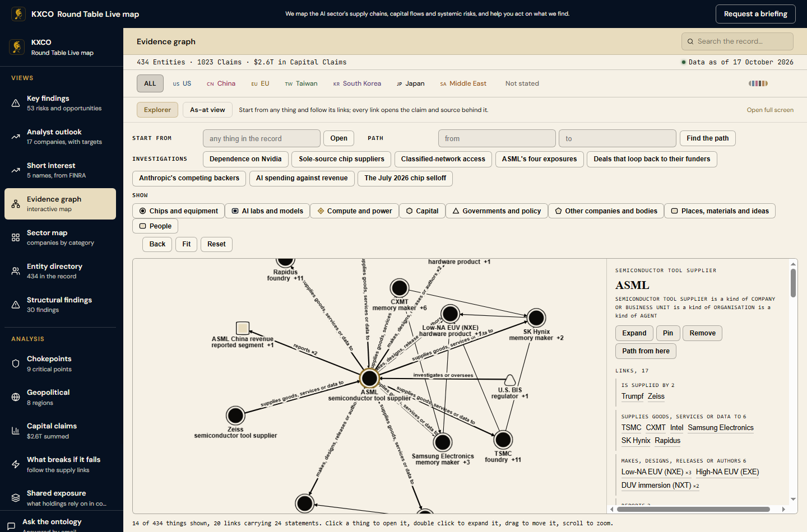Viewport: 807px width, 532px height.
Task: Select the Zeiss supplier node
Action: (x=235, y=416)
